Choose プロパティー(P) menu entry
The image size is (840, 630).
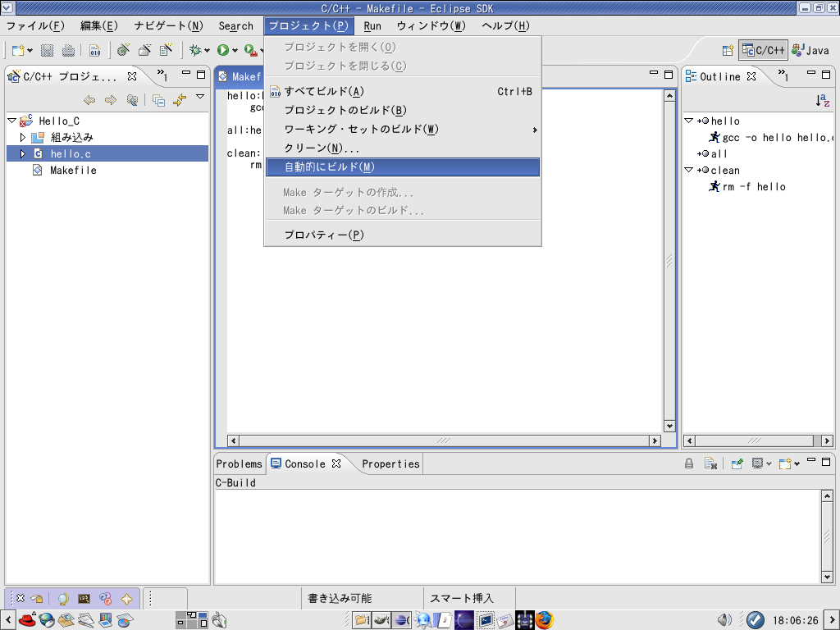click(x=403, y=235)
